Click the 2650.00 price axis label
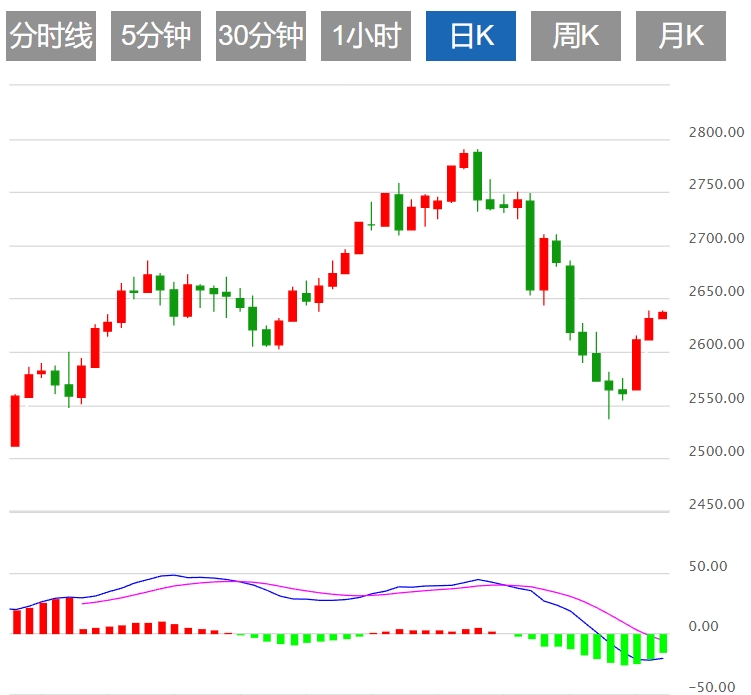 coord(716,291)
